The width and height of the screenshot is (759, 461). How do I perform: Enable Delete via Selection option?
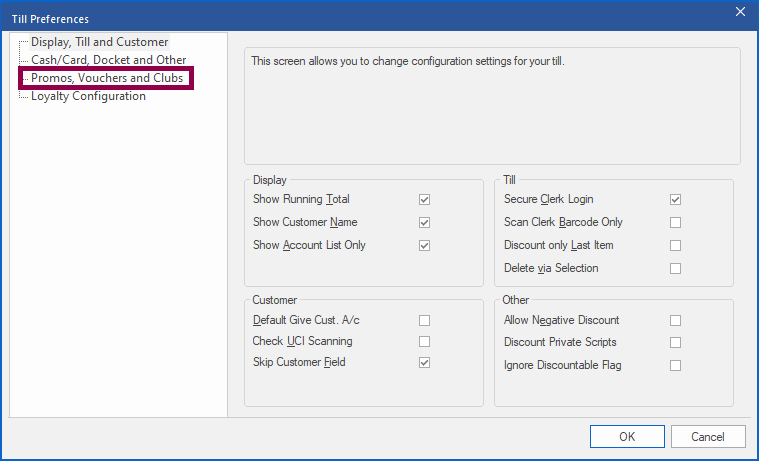tap(676, 268)
